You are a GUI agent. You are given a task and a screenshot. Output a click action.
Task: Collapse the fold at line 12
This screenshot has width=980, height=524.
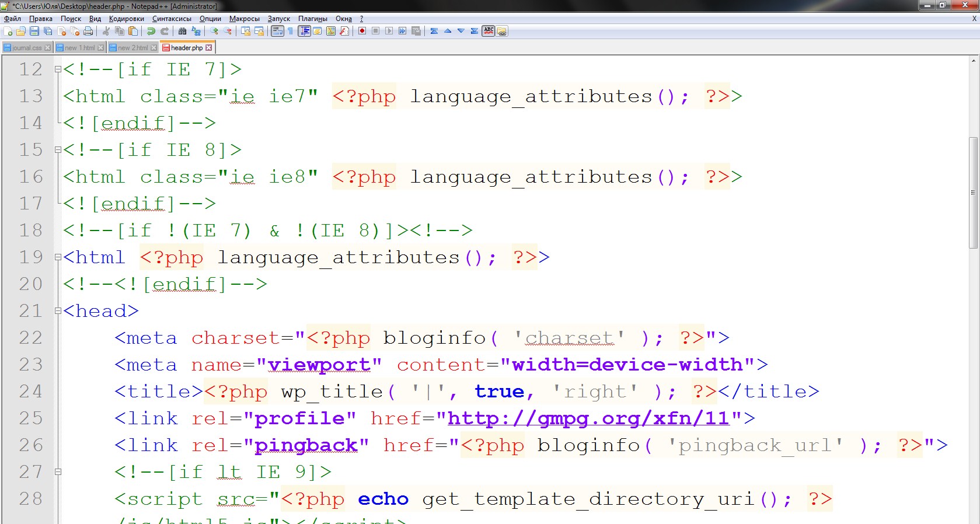coord(58,69)
